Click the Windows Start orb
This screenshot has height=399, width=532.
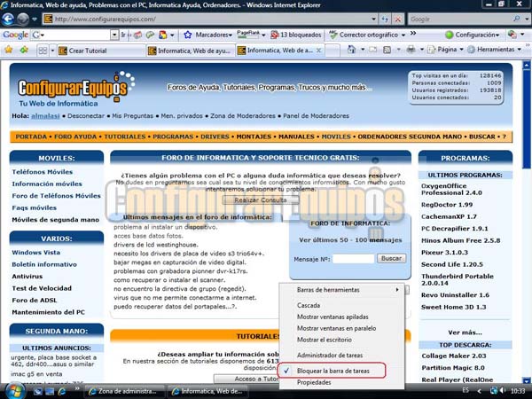[14, 391]
